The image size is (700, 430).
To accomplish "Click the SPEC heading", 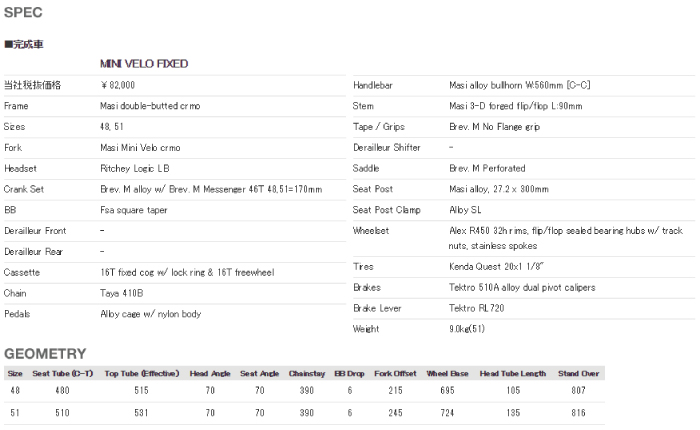I will click(x=23, y=13).
